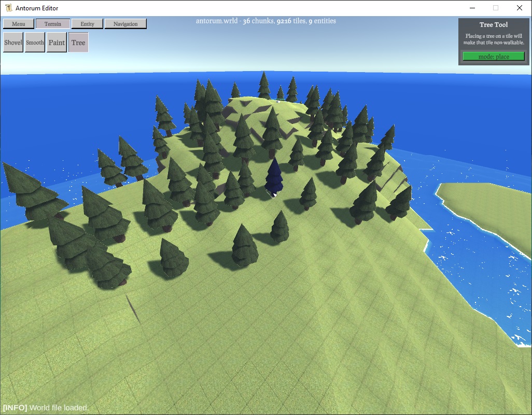
Task: Choose the Paint tool
Action: [57, 43]
